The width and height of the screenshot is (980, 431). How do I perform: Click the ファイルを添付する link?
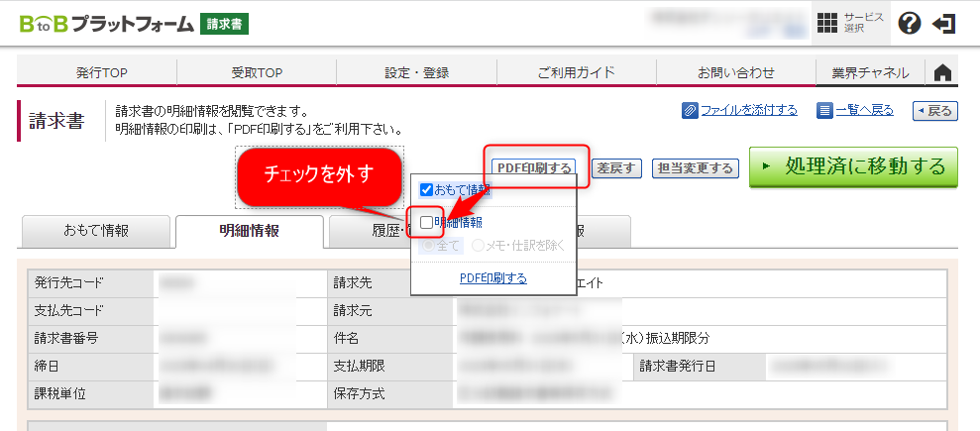pyautogui.click(x=748, y=110)
